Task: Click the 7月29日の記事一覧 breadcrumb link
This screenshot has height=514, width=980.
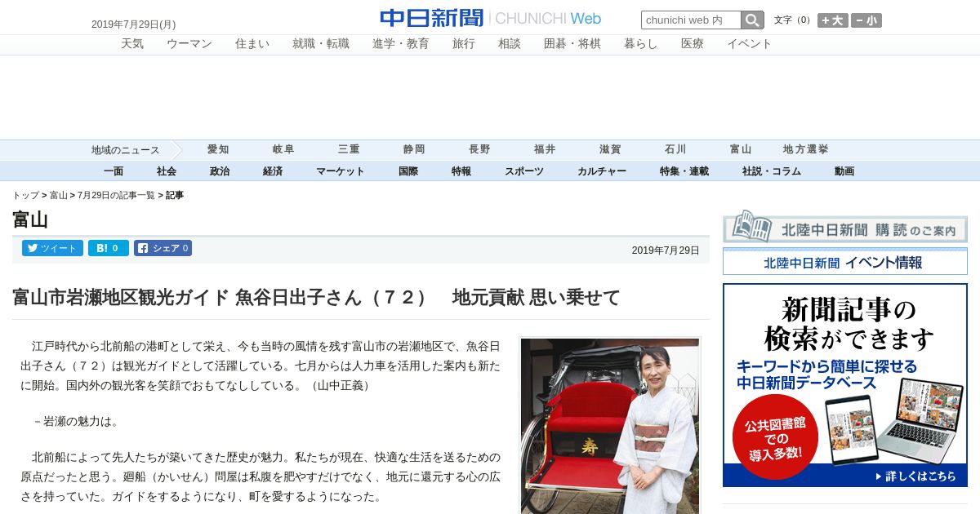Action: click(x=116, y=195)
